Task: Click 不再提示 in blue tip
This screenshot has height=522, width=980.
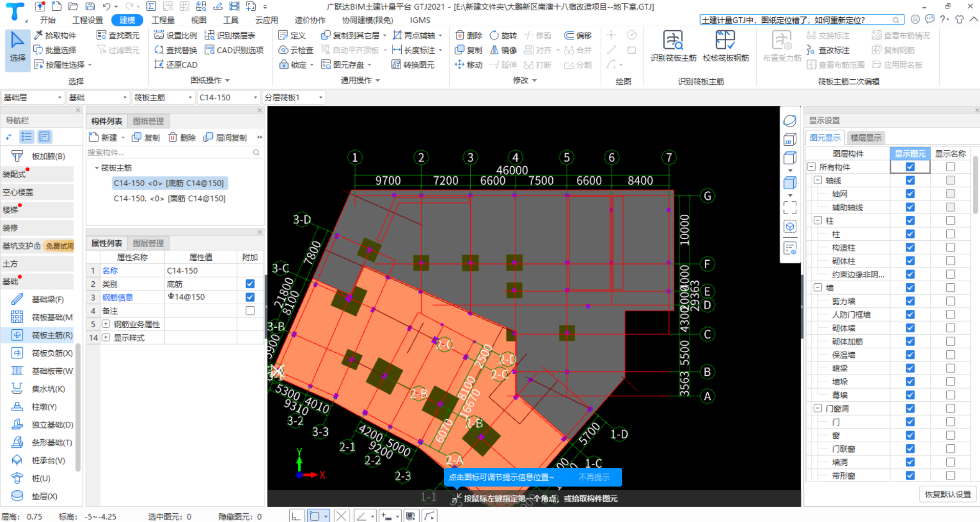Action: point(594,477)
